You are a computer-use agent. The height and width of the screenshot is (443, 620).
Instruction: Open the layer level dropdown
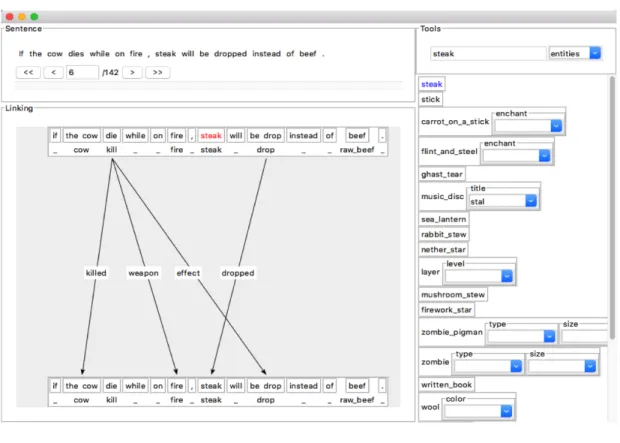(x=479, y=276)
